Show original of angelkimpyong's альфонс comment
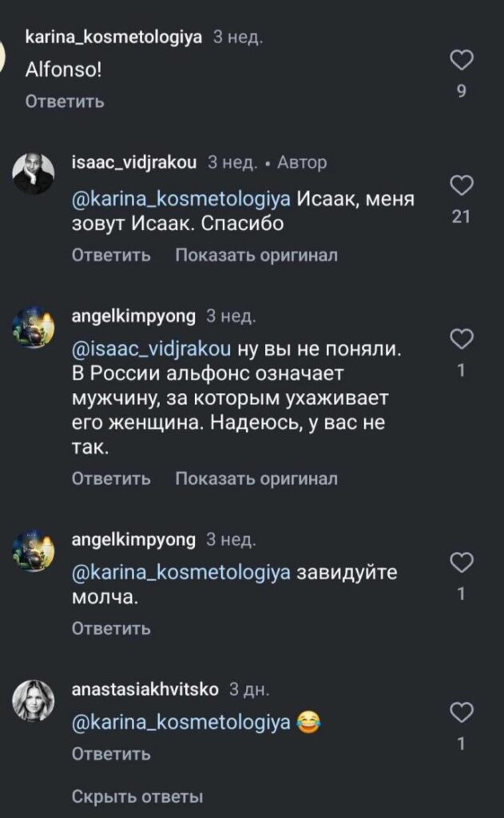Screen dimensions: 504x818 [256, 478]
